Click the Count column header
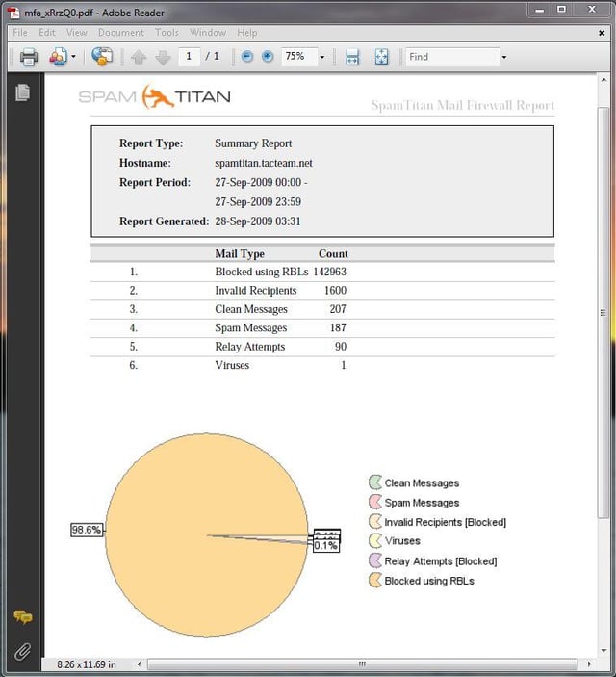This screenshot has height=677, width=616. pos(333,254)
